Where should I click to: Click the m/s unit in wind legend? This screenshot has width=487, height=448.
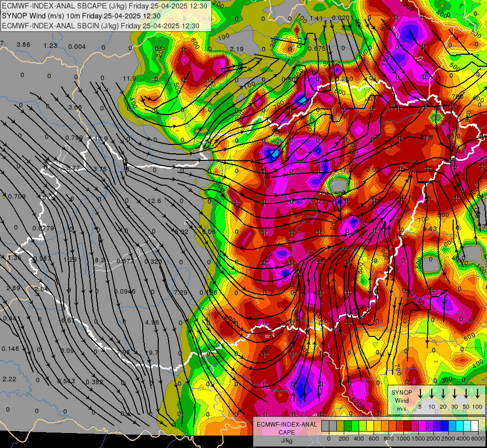tap(401, 409)
